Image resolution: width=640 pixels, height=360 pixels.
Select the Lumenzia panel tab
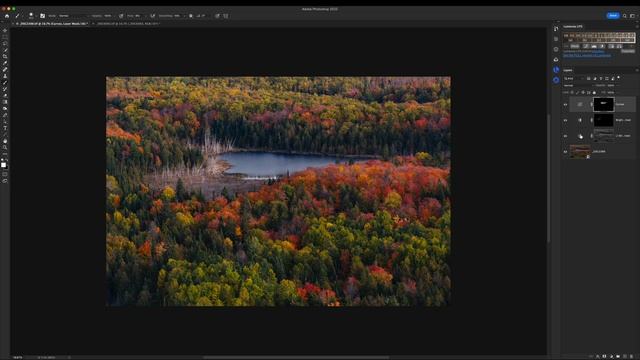tap(573, 27)
